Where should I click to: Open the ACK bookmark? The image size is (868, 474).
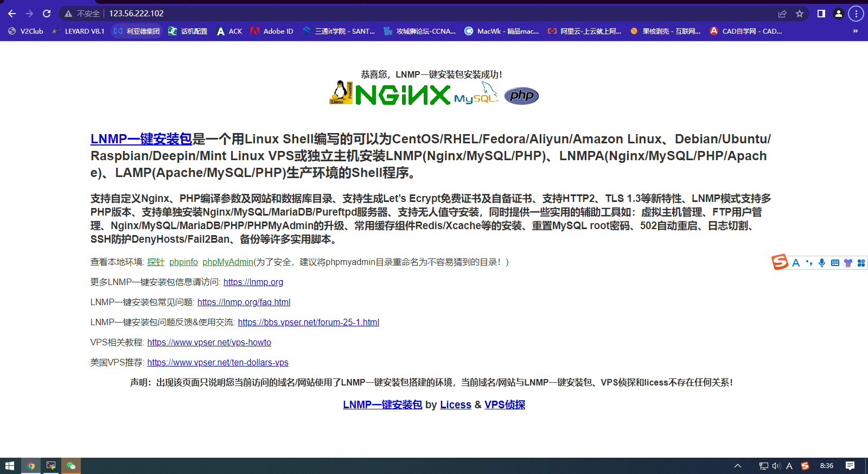pyautogui.click(x=229, y=31)
